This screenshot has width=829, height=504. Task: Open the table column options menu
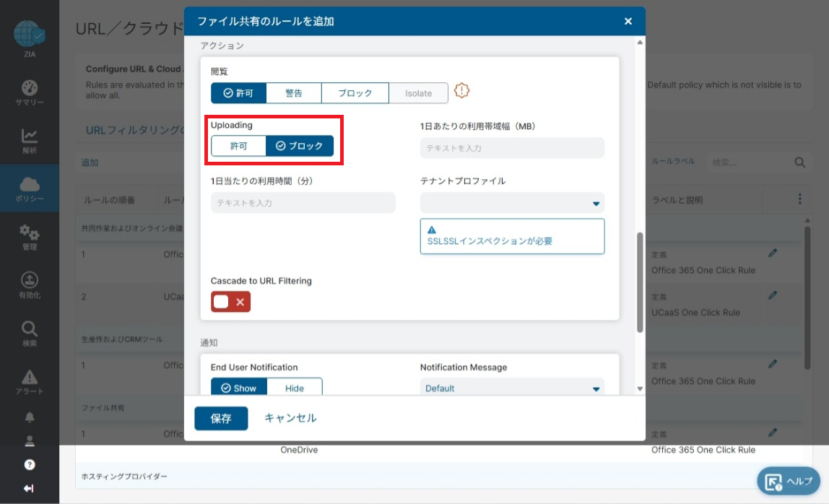(799, 199)
